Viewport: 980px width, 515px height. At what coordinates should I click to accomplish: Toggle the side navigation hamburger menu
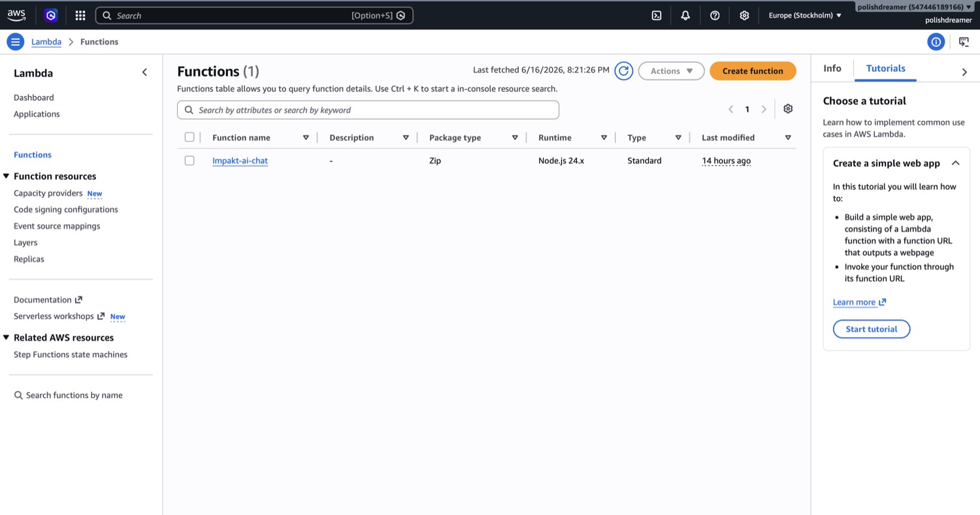tap(16, 42)
